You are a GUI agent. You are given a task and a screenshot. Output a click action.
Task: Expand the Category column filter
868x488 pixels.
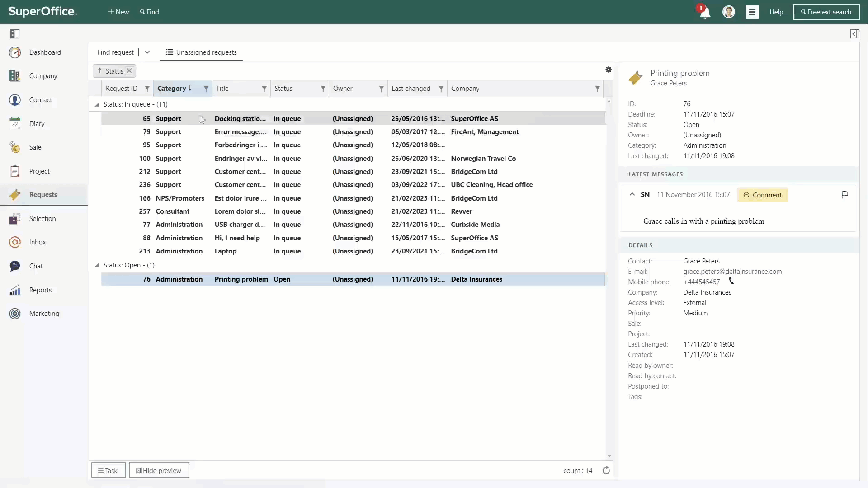pyautogui.click(x=206, y=88)
